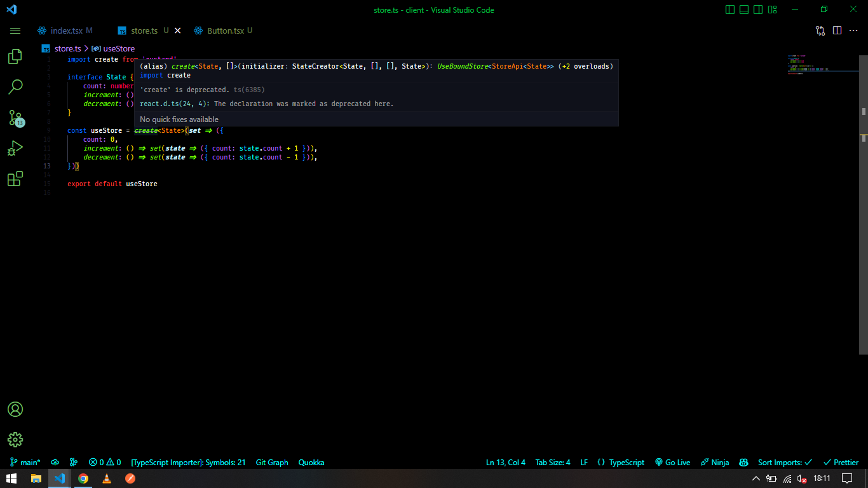Open the Accounts icon in the activity bar

(x=15, y=409)
